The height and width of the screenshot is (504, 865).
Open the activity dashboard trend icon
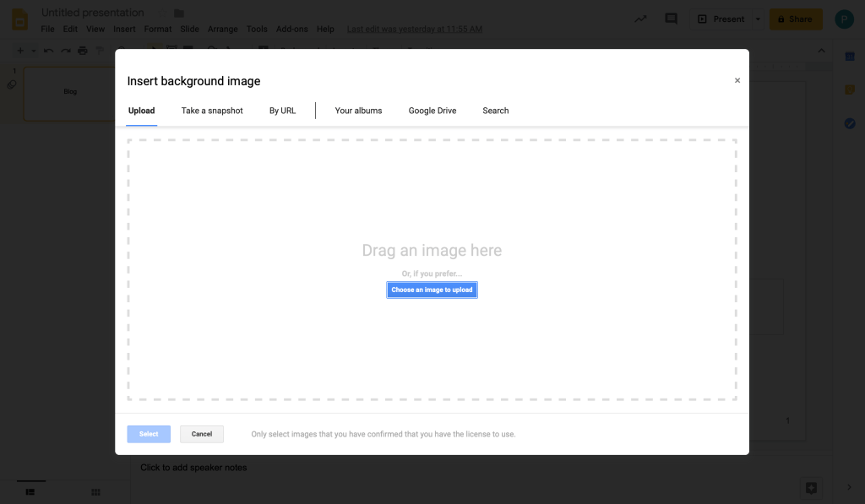click(641, 19)
